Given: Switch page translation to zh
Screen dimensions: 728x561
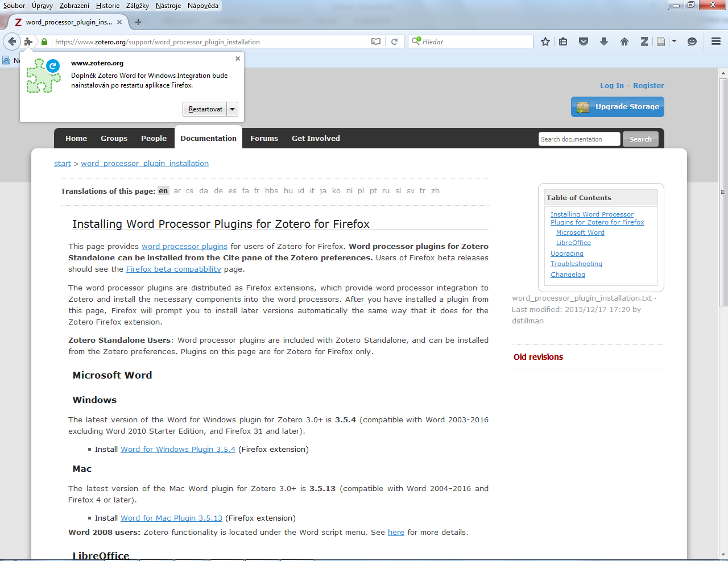Looking at the screenshot, I should (x=435, y=191).
